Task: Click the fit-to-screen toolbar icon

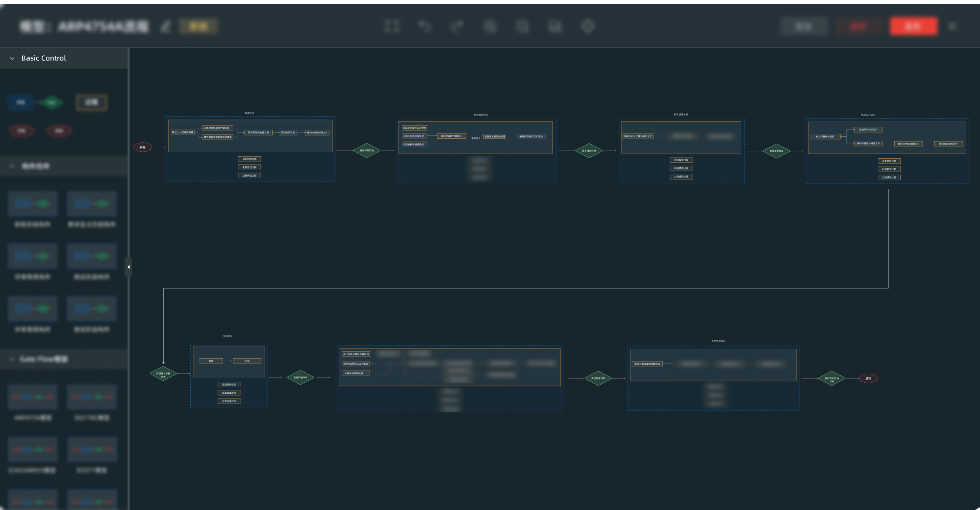Action: pyautogui.click(x=392, y=27)
